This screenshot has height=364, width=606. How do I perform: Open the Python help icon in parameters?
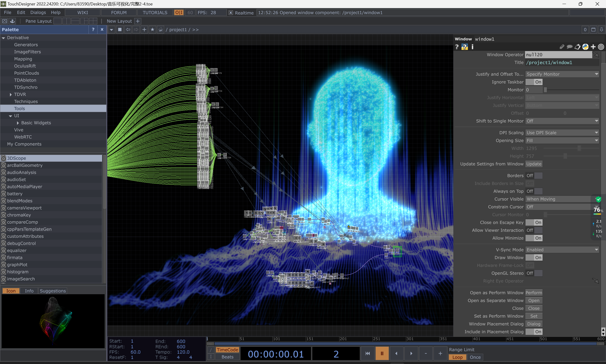(x=464, y=47)
